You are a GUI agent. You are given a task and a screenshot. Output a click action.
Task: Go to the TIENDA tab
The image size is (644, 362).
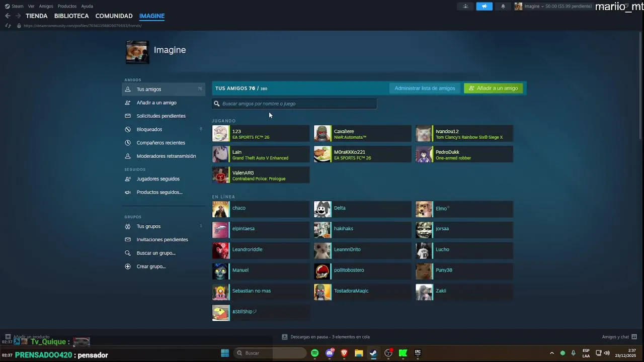(37, 16)
